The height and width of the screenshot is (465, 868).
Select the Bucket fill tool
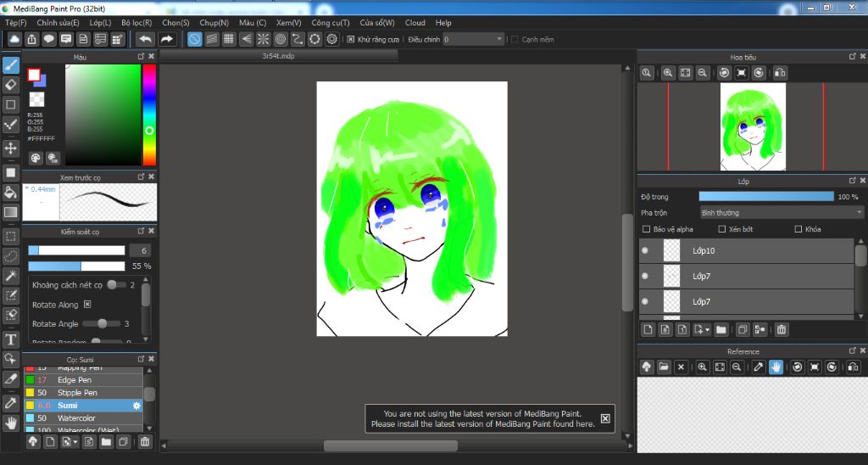pyautogui.click(x=10, y=193)
